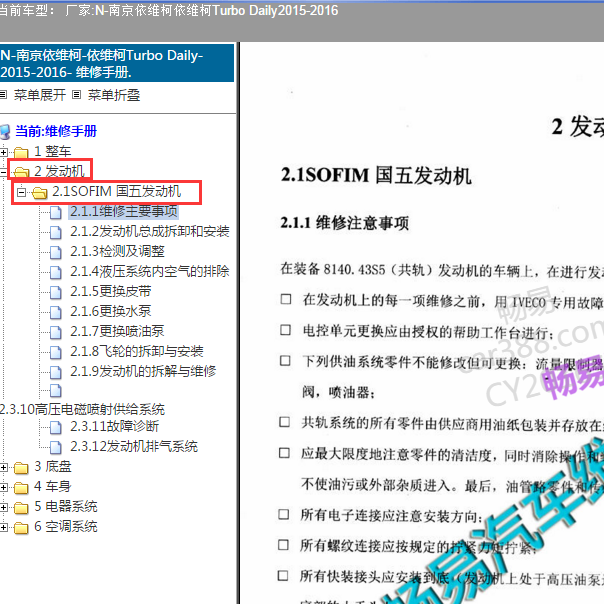Viewport: 604px width, 604px height.
Task: Select the 4 车身 tree label
Action: (53, 487)
